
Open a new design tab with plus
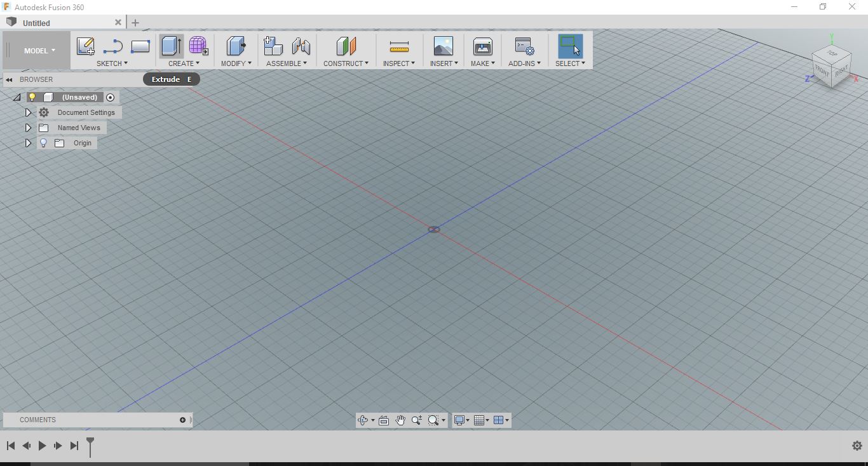[135, 23]
